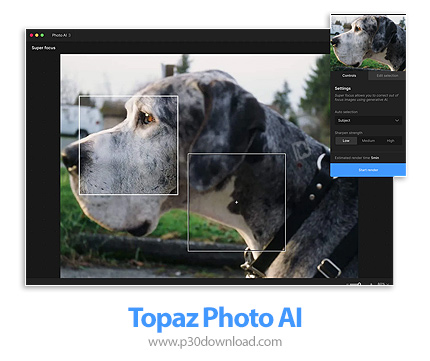Click the Topaz Photo AI title text
The image size is (430, 361).
[215, 318]
